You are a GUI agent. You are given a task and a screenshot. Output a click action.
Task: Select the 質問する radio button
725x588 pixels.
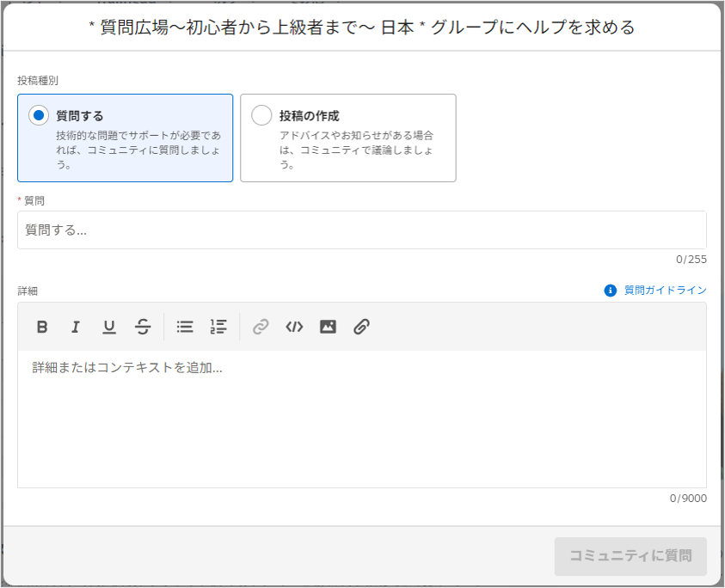coord(39,115)
